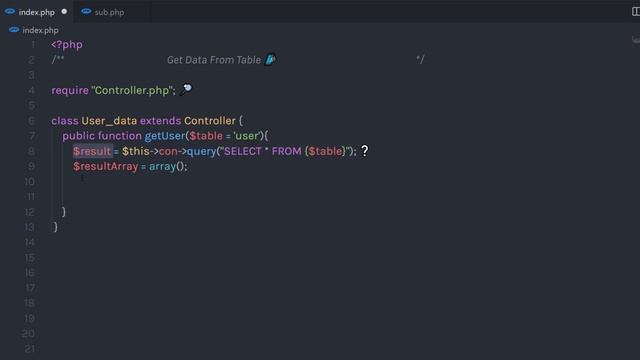
Task: Toggle the split editor layout icon
Action: click(x=636, y=12)
